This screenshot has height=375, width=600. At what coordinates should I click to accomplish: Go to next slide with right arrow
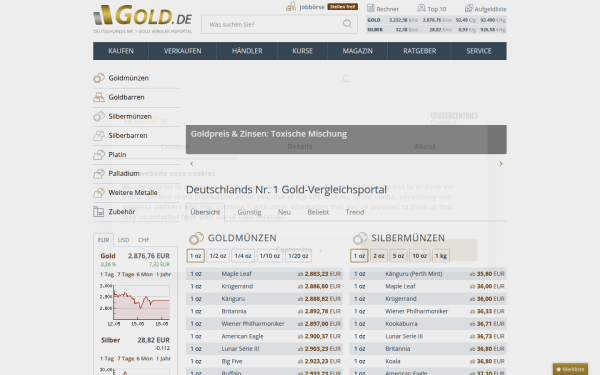click(501, 164)
